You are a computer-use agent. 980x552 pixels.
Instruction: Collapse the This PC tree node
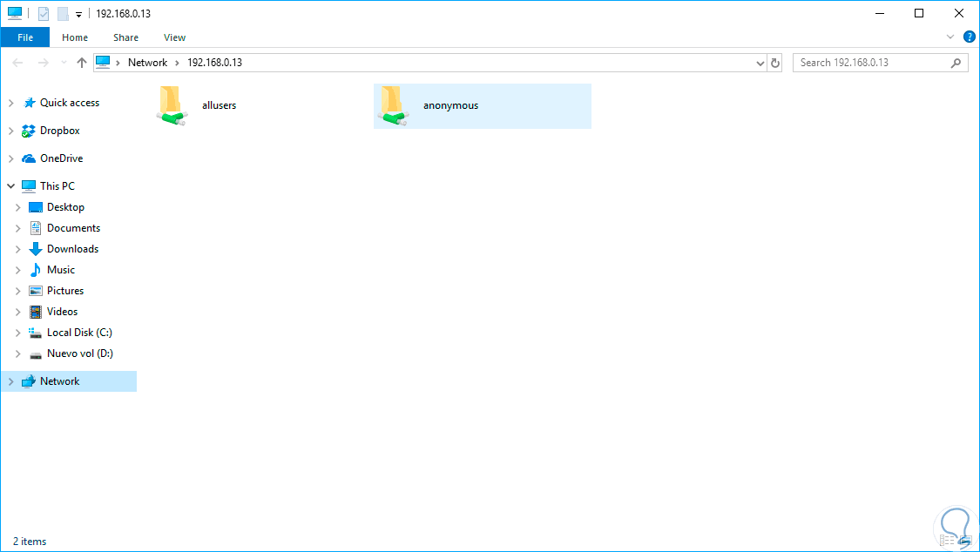tap(10, 186)
